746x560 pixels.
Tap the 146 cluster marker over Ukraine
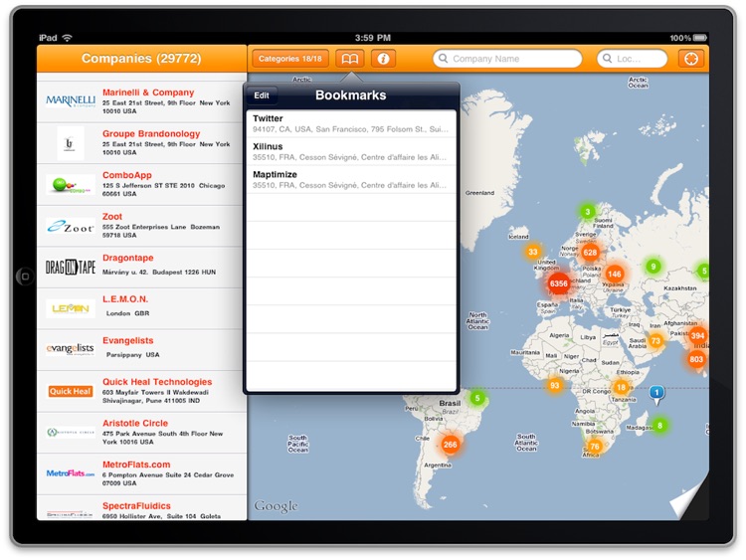click(615, 275)
